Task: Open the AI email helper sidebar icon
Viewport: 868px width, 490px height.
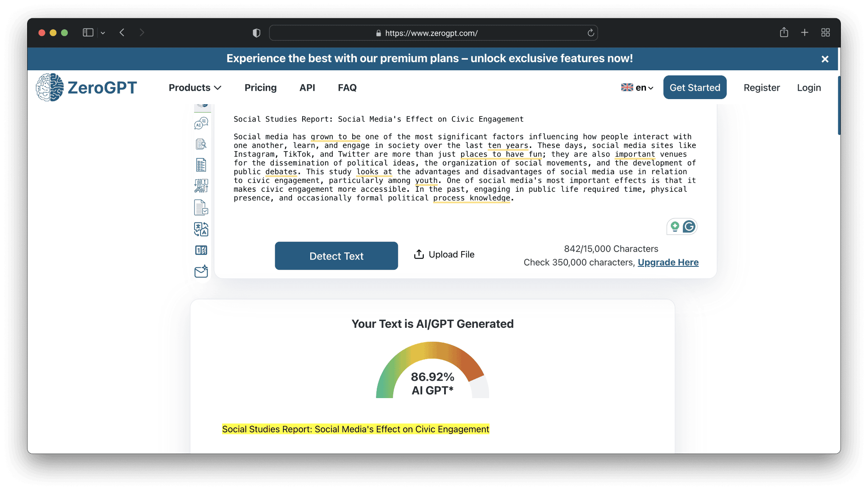Action: click(x=201, y=271)
